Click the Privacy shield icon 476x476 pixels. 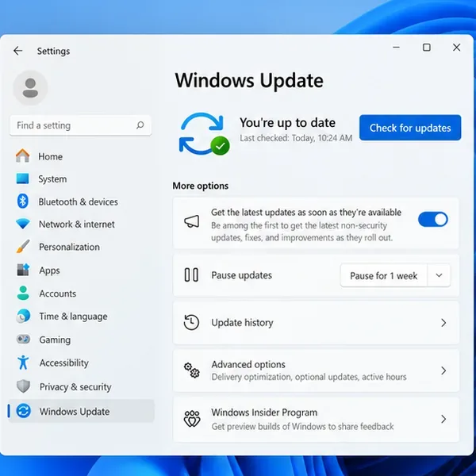pos(23,386)
